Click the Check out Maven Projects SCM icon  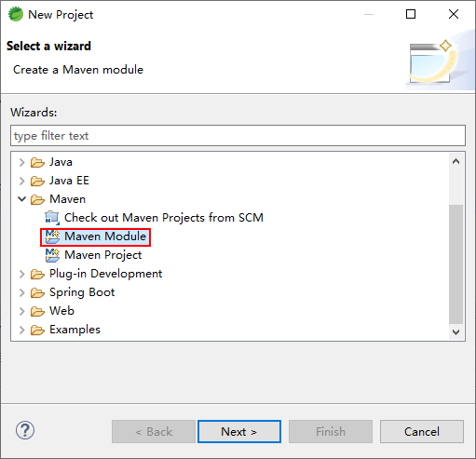[x=52, y=218]
